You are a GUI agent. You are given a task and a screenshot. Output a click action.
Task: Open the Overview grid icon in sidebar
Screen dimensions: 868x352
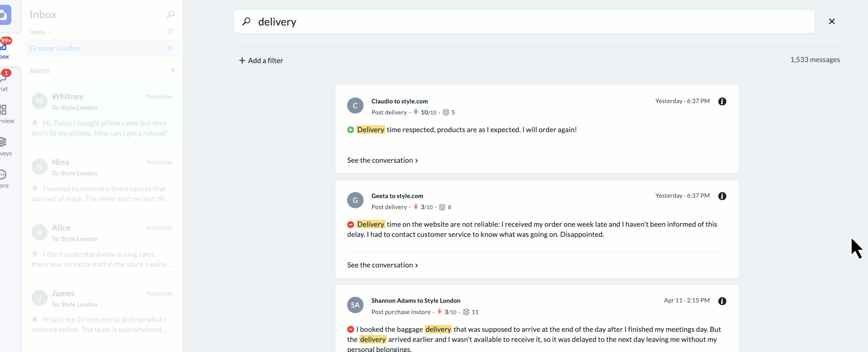point(3,113)
